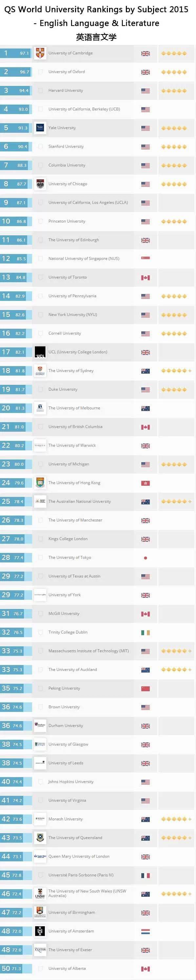Image resolution: width=196 pixels, height=980 pixels.
Task: Click the Yale University logo
Action: pyautogui.click(x=40, y=128)
